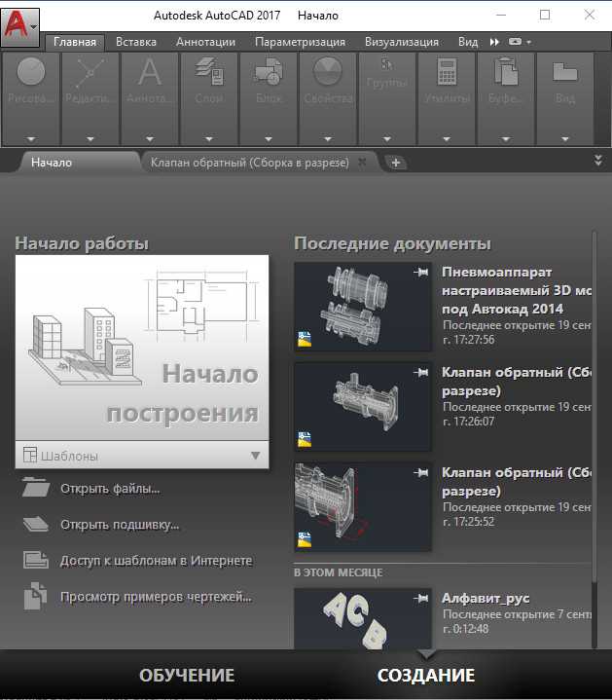The width and height of the screenshot is (612, 700).
Task: Click the В ЭТОМ МЕСЯЦЕ section header
Action: point(339,572)
